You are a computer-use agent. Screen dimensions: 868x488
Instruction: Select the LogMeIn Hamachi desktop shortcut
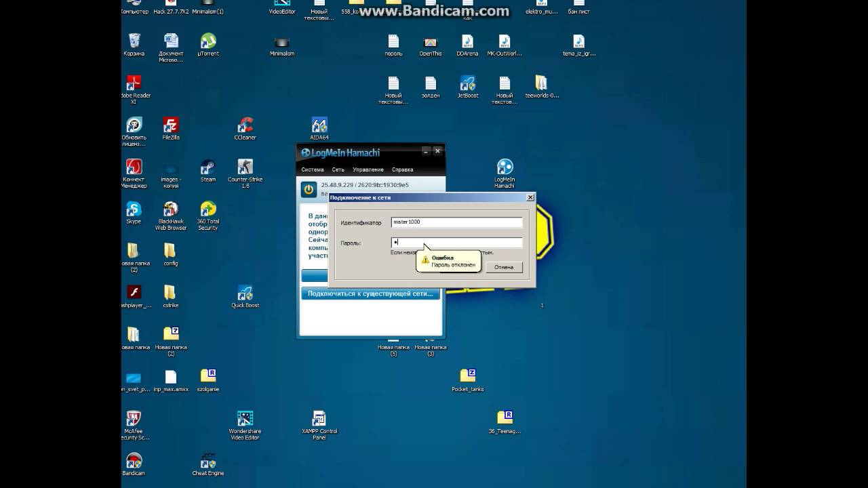tap(505, 174)
